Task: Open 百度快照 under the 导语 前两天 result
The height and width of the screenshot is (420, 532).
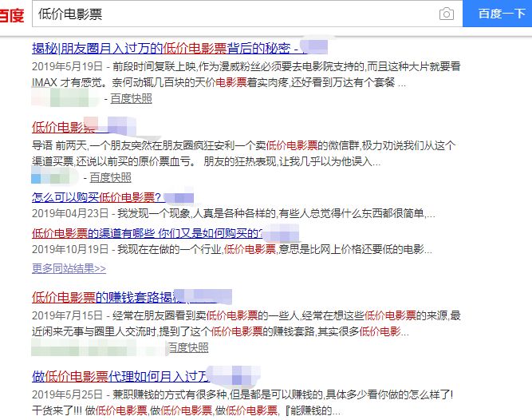Action: (111, 177)
